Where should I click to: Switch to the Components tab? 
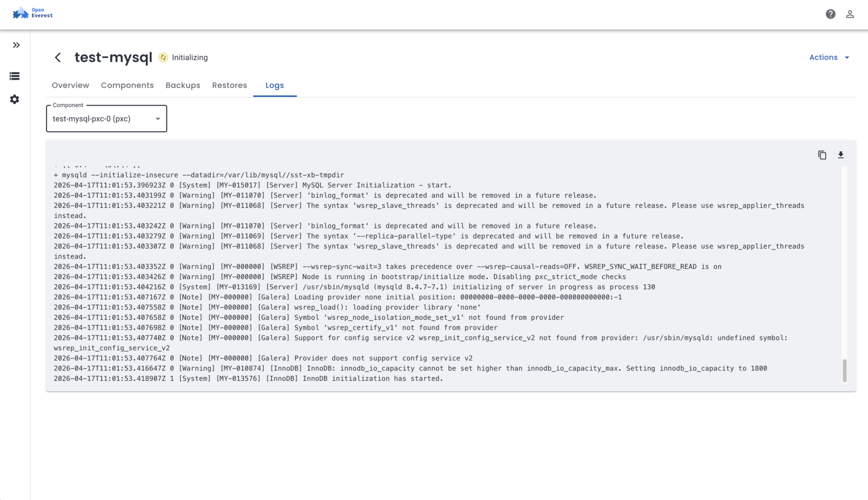pos(127,85)
